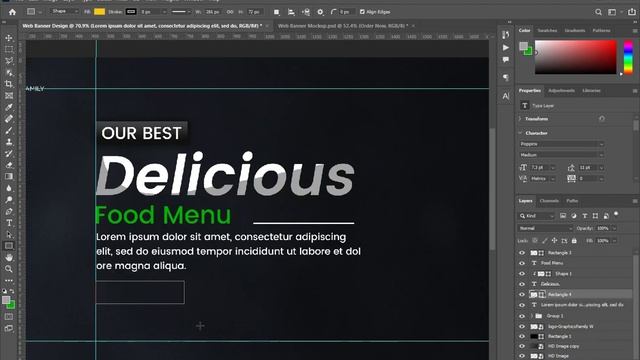
Task: Click the rainbow hue slider
Action: pyautogui.click(x=628, y=57)
